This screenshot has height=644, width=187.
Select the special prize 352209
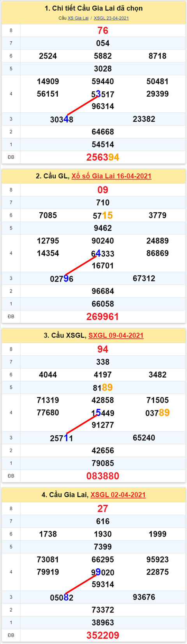pyautogui.click(x=103, y=635)
